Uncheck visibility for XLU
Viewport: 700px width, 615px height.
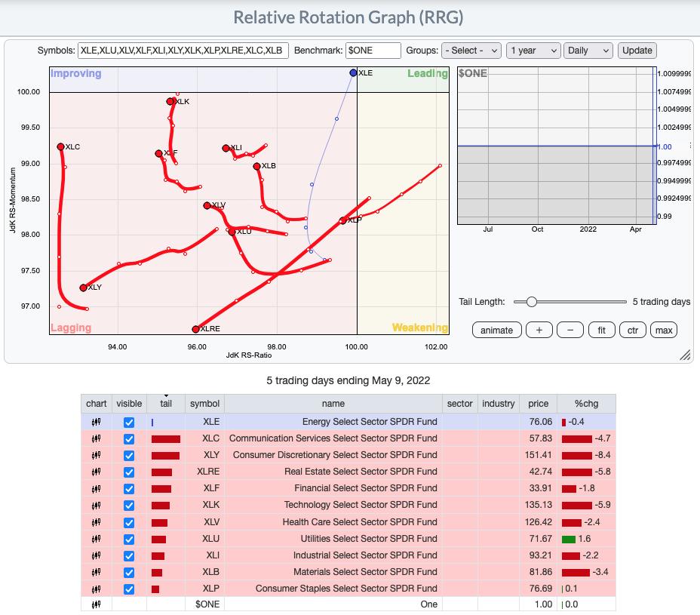129,539
